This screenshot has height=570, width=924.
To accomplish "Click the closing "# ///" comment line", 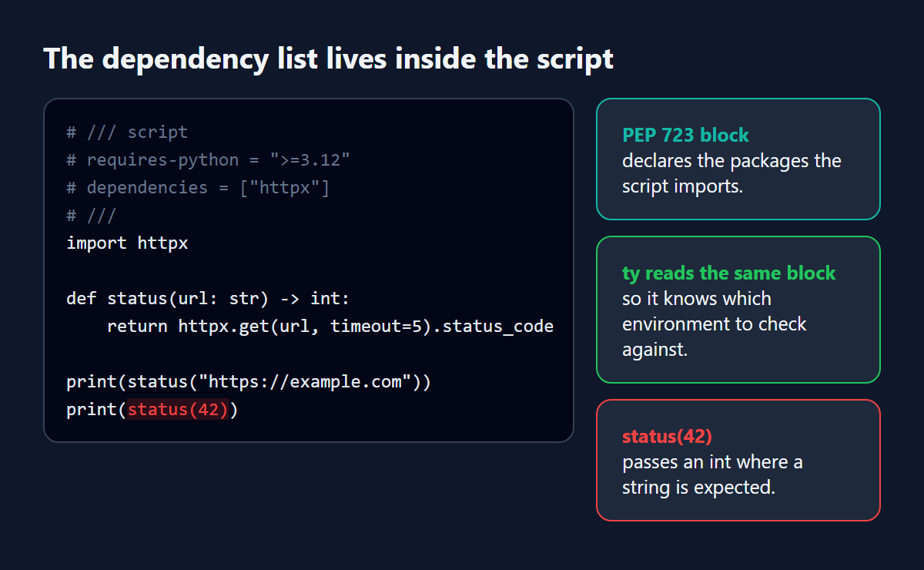I will (91, 216).
